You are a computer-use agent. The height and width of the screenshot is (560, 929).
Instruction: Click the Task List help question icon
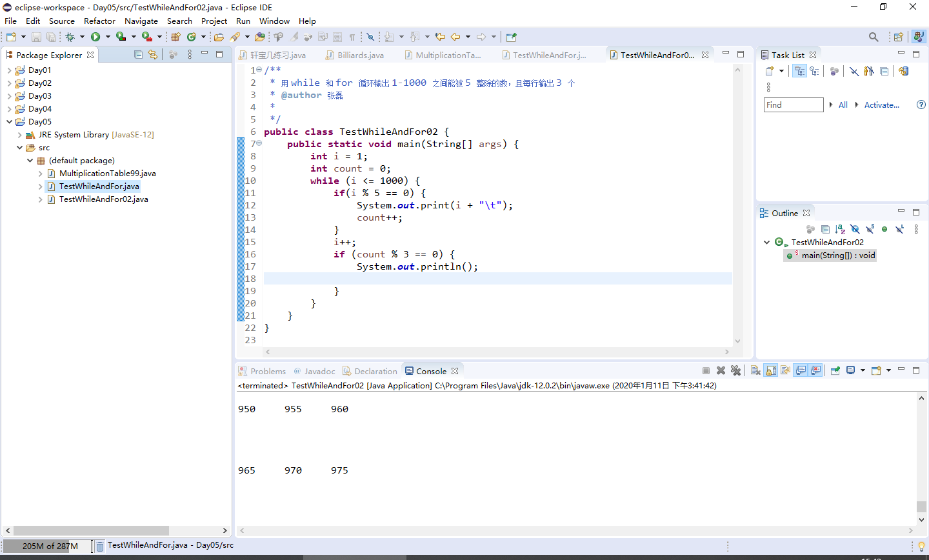tap(921, 105)
